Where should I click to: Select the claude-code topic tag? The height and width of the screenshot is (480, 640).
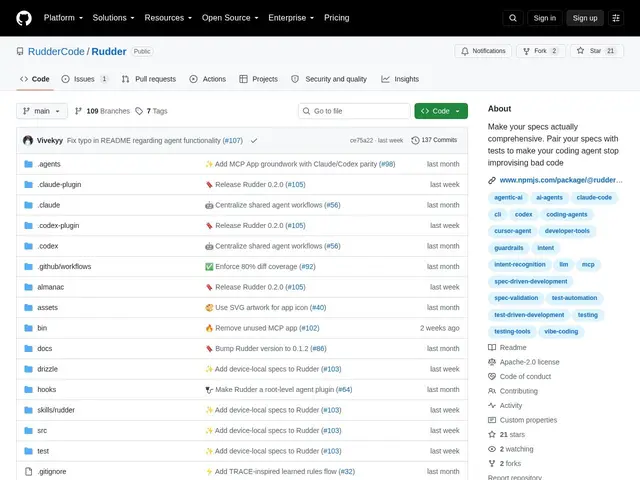(x=594, y=198)
